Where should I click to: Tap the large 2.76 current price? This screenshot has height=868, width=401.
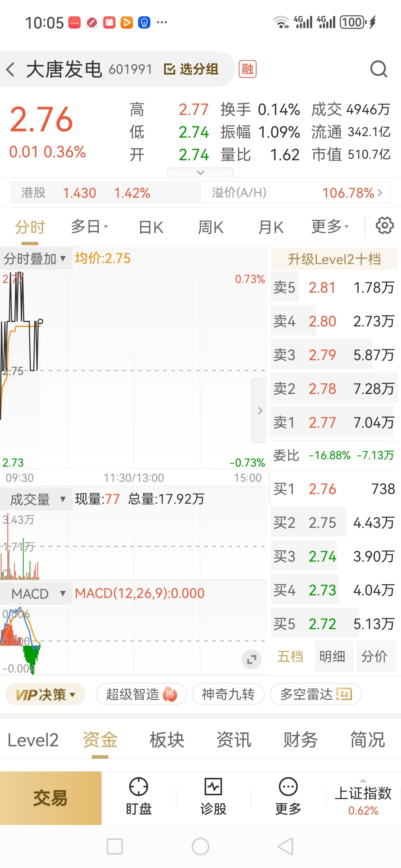pyautogui.click(x=41, y=119)
